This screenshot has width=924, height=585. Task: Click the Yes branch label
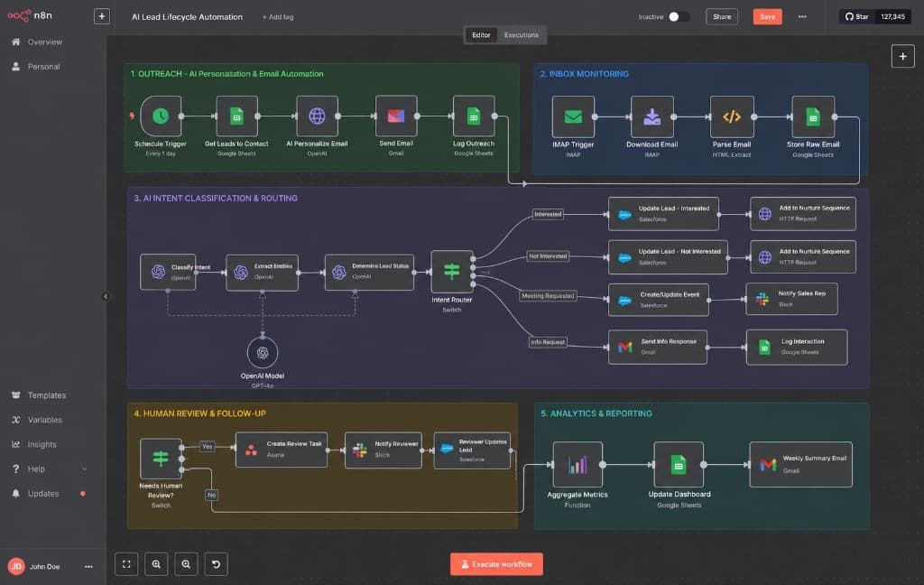point(208,446)
